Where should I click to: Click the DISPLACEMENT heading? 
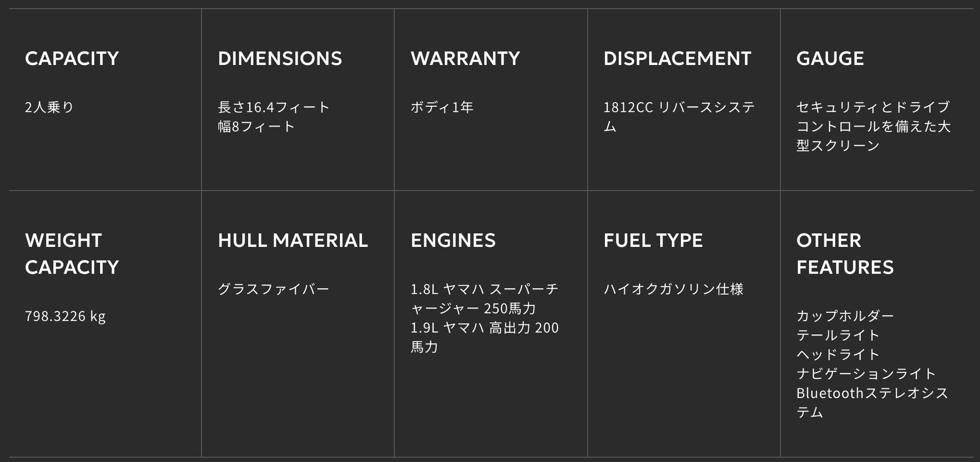point(677,58)
